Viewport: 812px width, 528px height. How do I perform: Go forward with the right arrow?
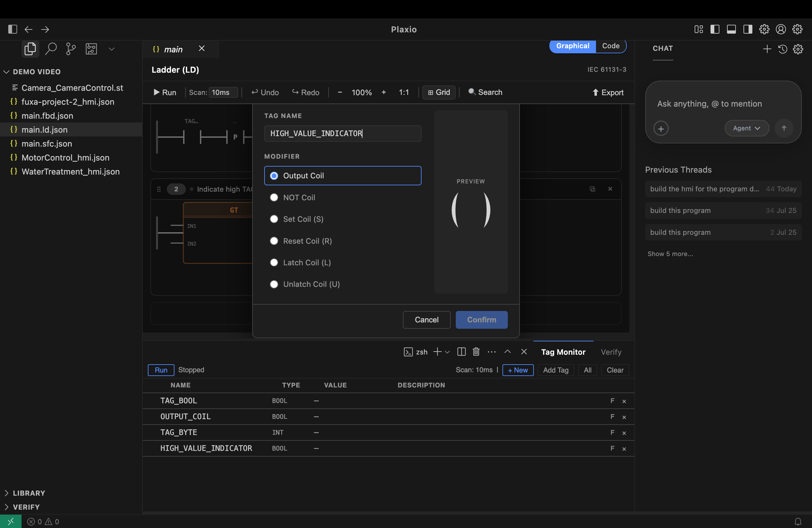45,30
